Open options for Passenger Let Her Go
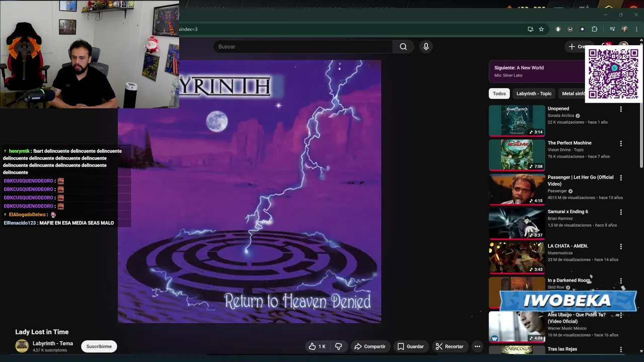This screenshot has height=362, width=644. tap(621, 178)
